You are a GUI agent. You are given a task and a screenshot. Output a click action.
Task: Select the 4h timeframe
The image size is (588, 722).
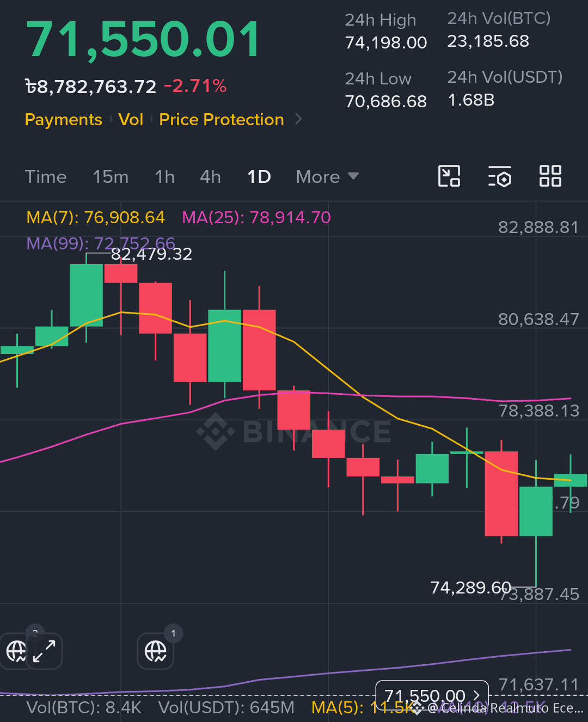point(210,176)
